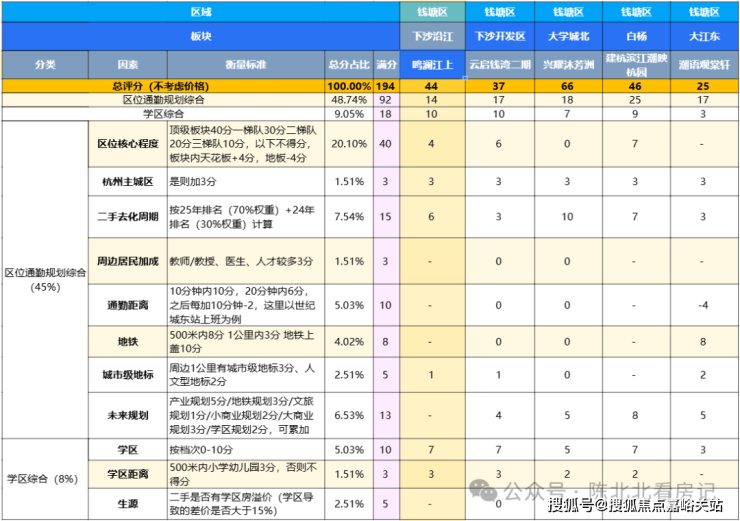
Task: Click the 顶级板块40分 criteria cell
Action: [245, 144]
